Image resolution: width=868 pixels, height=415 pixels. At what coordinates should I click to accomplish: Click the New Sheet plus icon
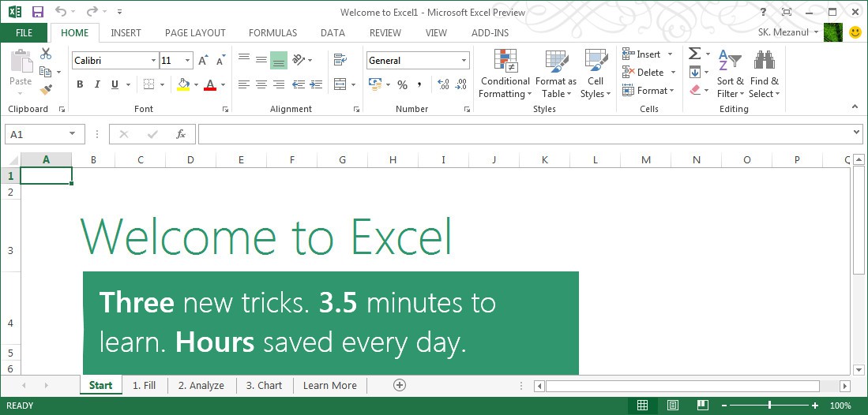pos(400,385)
